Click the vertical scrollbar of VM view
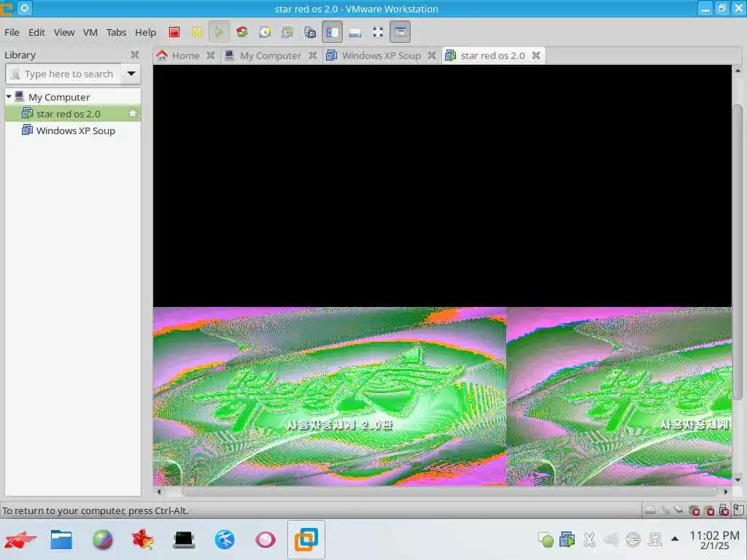 (x=738, y=252)
